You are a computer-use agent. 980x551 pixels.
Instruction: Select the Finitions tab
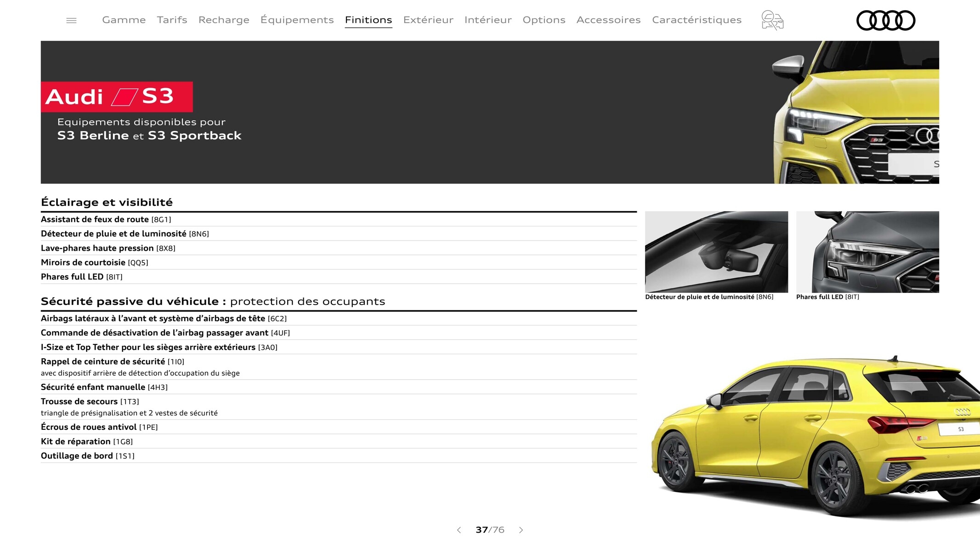[368, 20]
